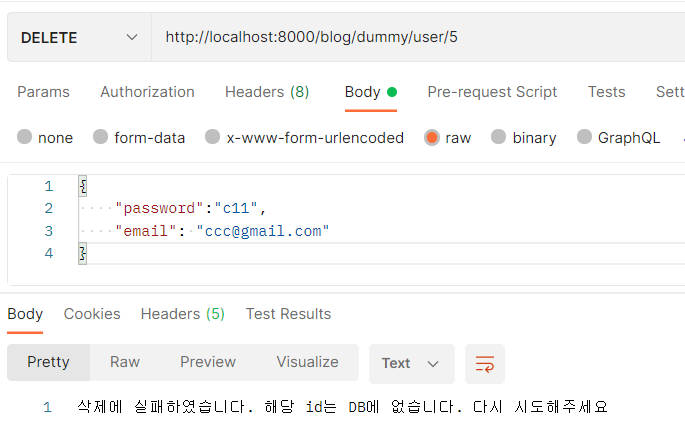
Task: Switch to Visualize response view
Action: 308,362
